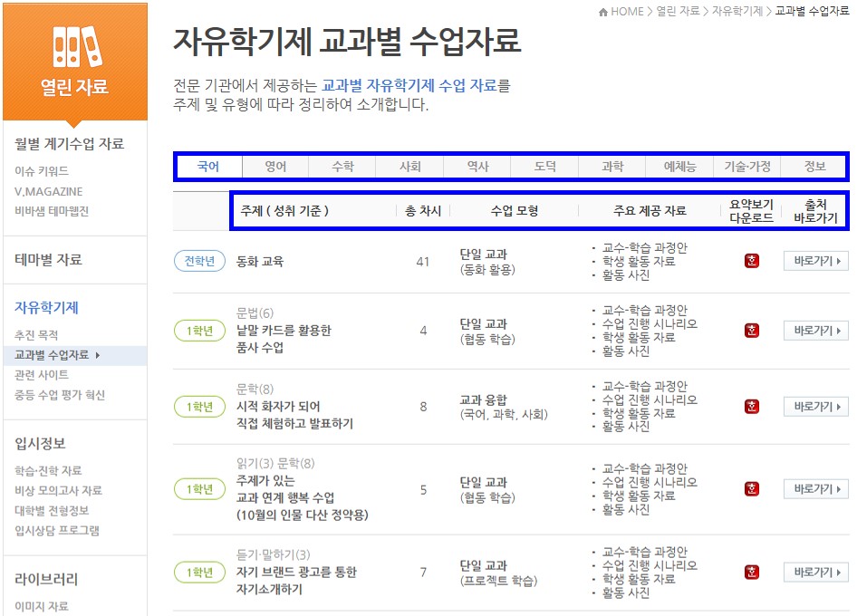Open 학습·진학 자료 link
The width and height of the screenshot is (857, 616).
(x=48, y=471)
